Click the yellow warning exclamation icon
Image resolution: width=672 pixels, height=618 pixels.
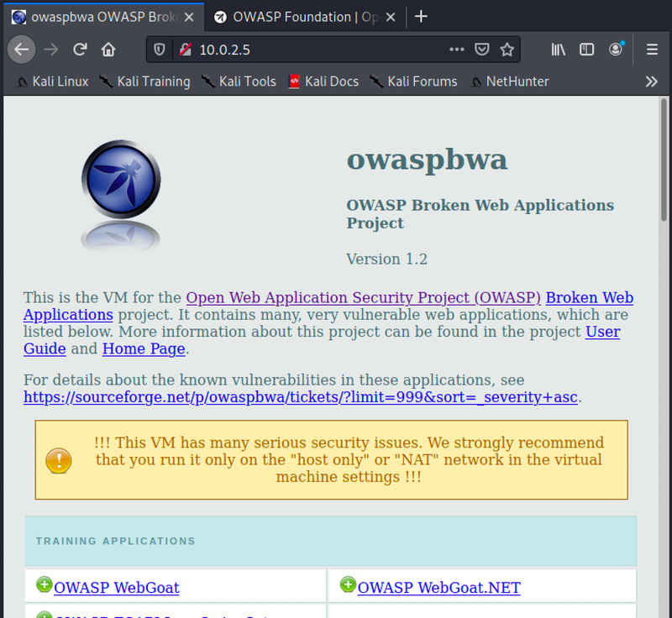[59, 460]
